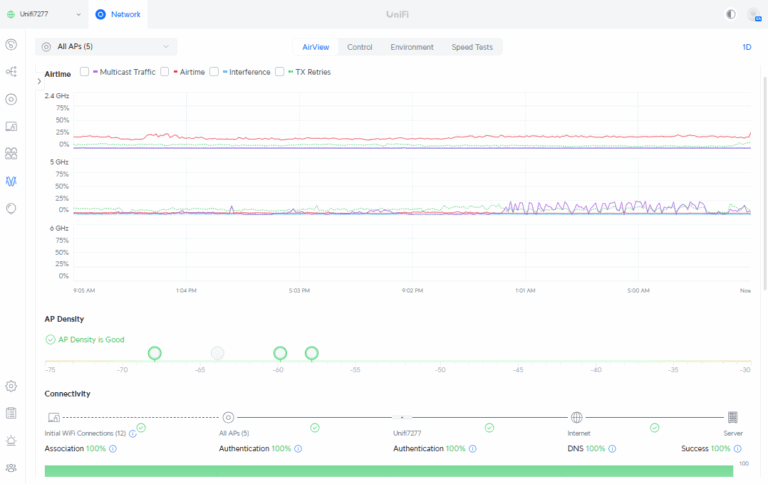Open the Unifi7277 site selector dropdown

(x=44, y=15)
